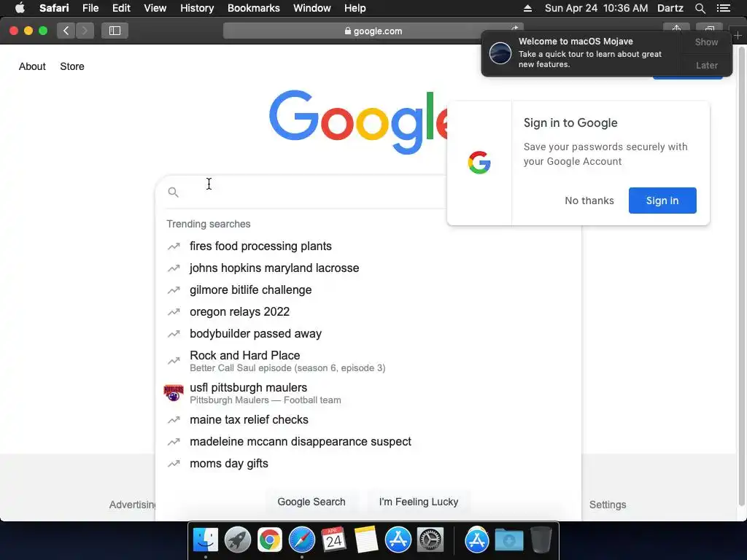Open the Edit menu
The height and width of the screenshot is (560, 747).
(x=121, y=8)
